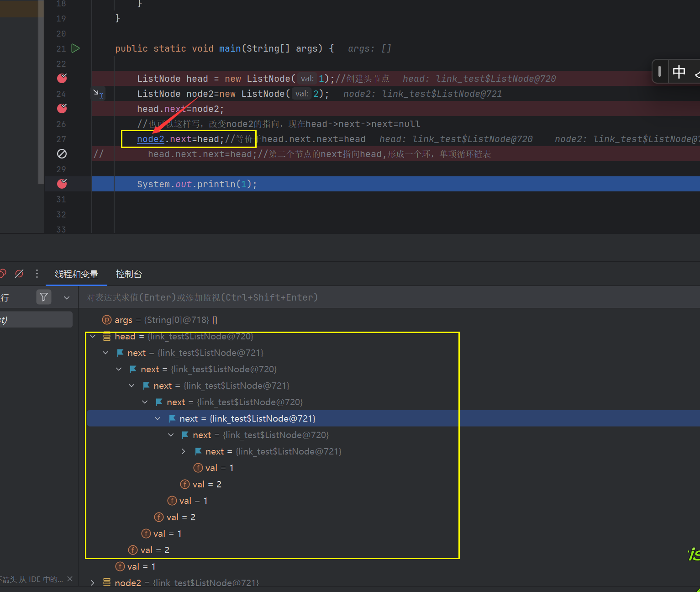Collapse the head variable tree node
Screen dimensions: 700x592
tap(93, 337)
